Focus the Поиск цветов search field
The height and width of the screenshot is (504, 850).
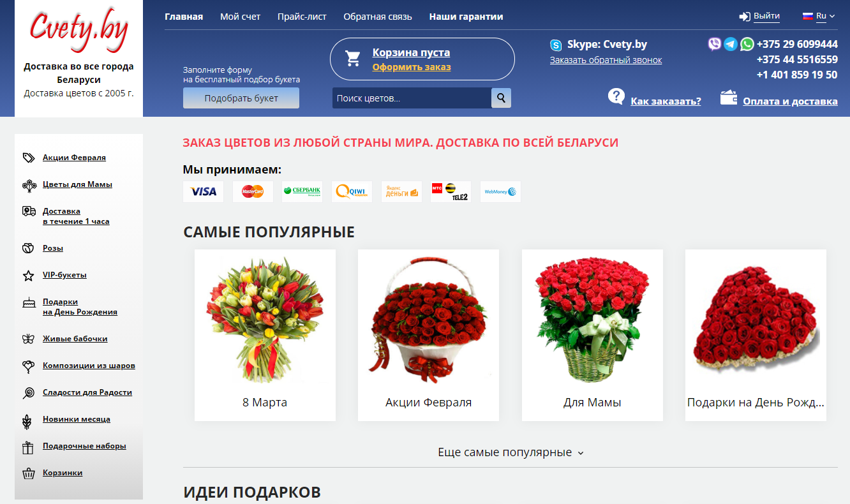412,98
